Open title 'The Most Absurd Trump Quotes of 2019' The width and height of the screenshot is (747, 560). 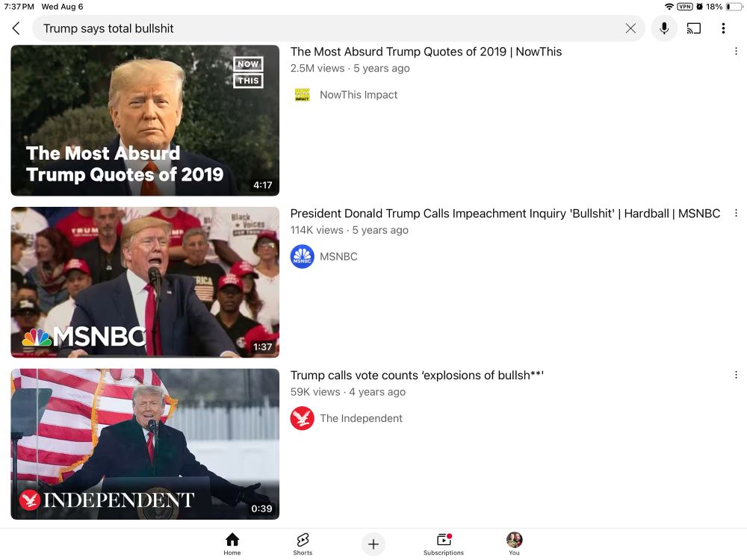click(426, 52)
